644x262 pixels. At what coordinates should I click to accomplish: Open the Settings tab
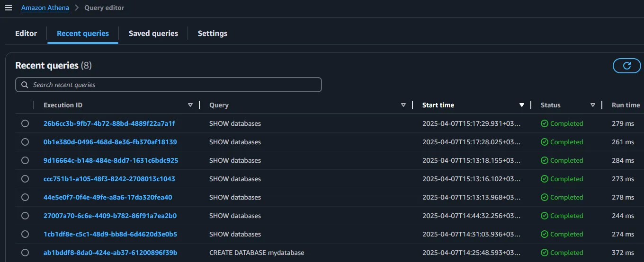212,34
